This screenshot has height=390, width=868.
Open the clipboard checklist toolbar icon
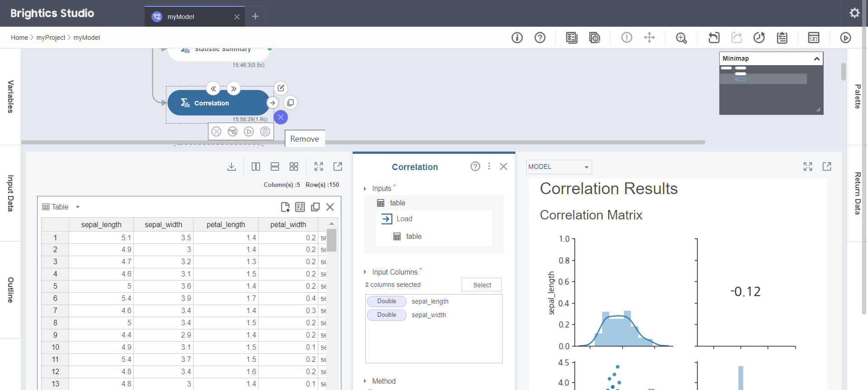[x=782, y=38]
